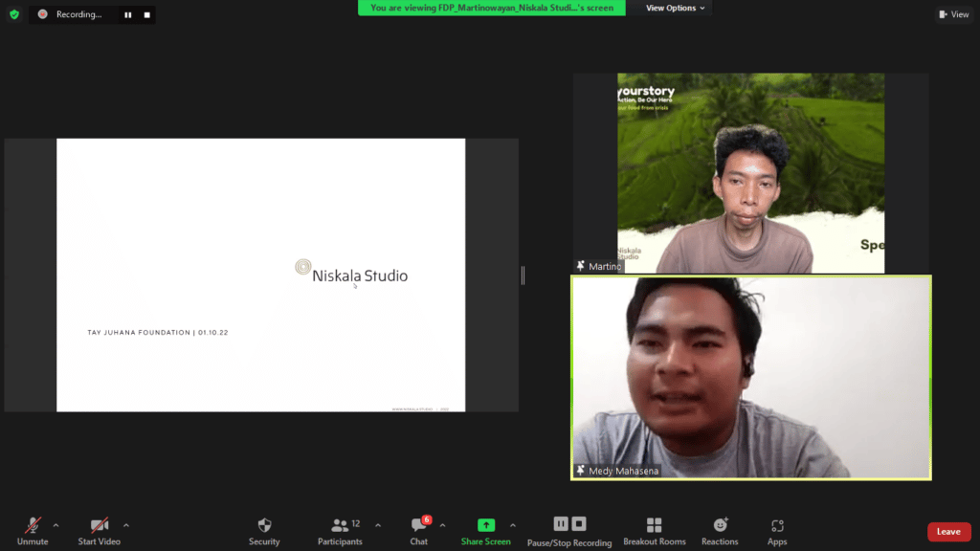The height and width of the screenshot is (551, 980).
Task: Open the Reactions menu
Action: click(x=720, y=531)
